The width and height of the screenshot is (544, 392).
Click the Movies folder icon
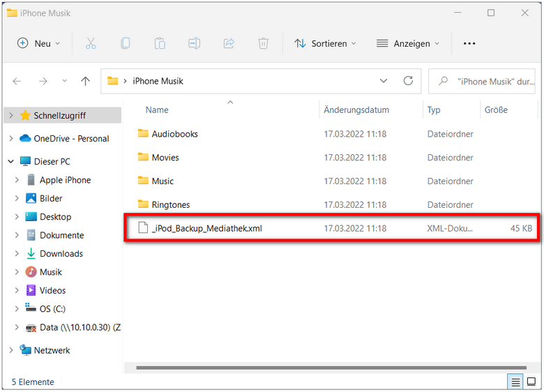143,157
